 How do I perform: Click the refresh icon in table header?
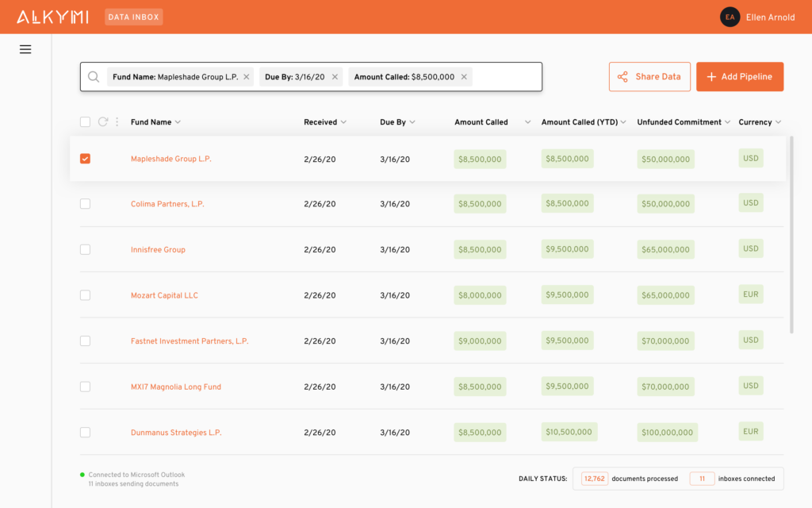[x=103, y=121]
